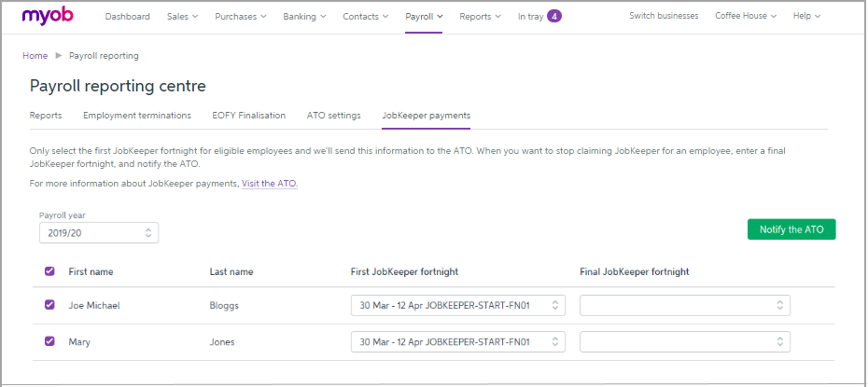The image size is (868, 387).
Task: Go to Home via breadcrumb
Action: tap(35, 56)
